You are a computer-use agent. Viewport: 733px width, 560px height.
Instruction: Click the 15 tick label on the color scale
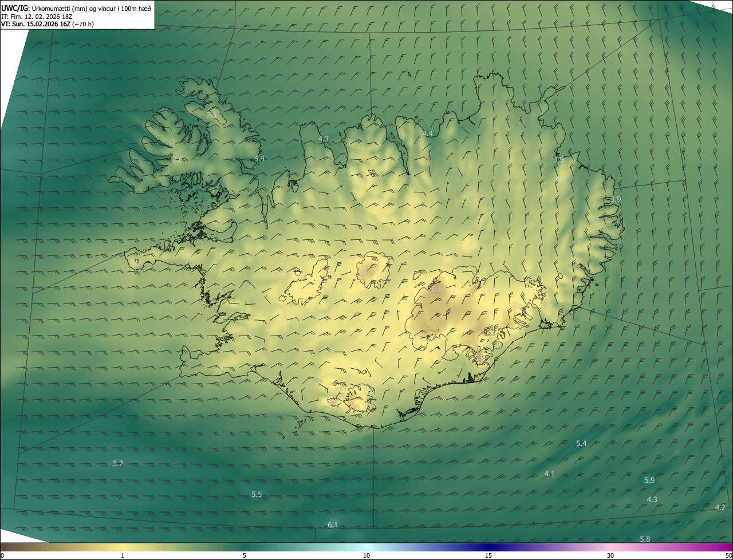point(488,555)
